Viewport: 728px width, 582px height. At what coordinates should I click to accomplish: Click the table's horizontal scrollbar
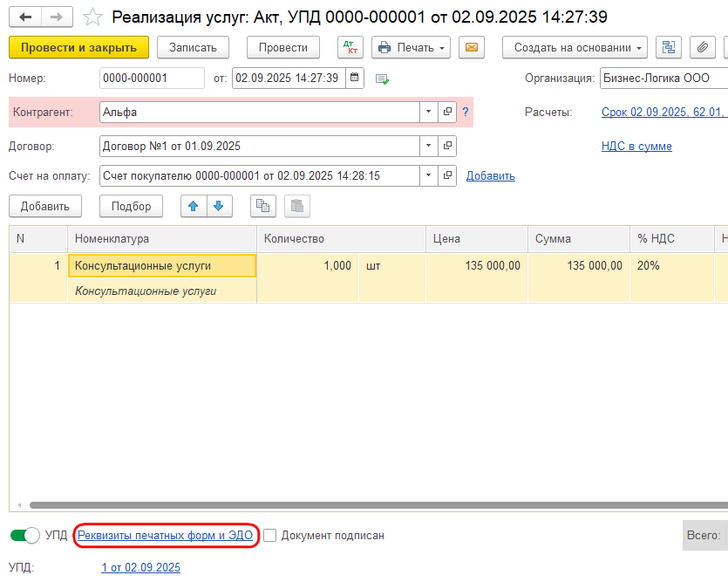[378, 505]
